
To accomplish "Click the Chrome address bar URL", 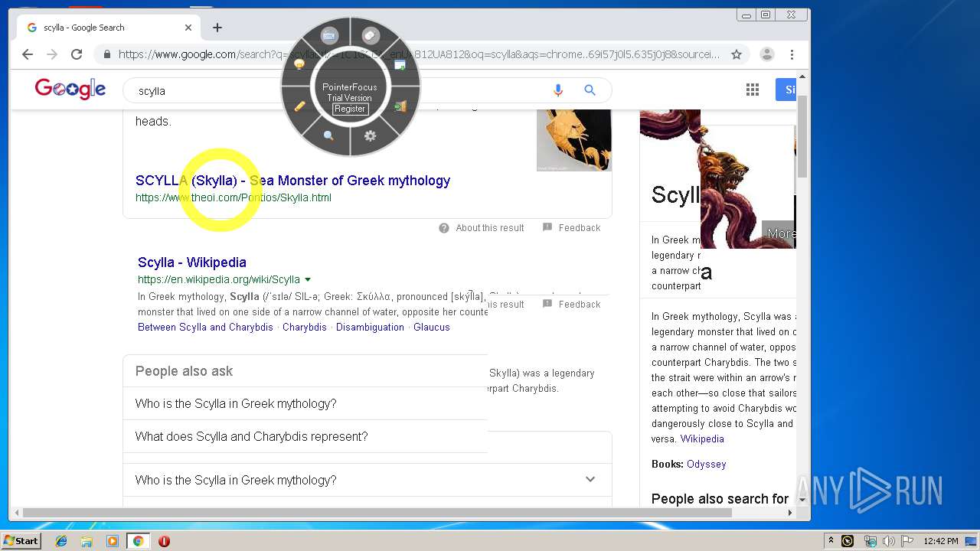I will (x=419, y=54).
